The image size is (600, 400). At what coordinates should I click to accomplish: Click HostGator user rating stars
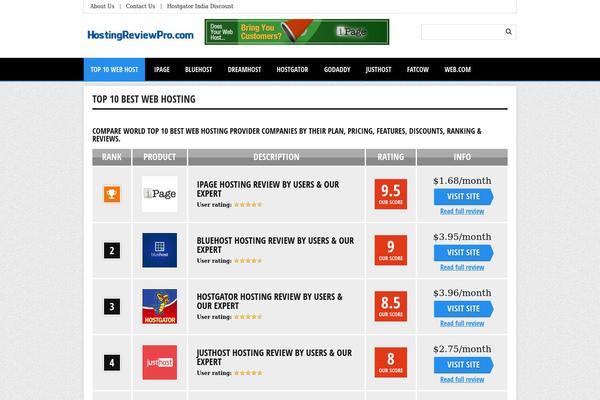tap(248, 317)
